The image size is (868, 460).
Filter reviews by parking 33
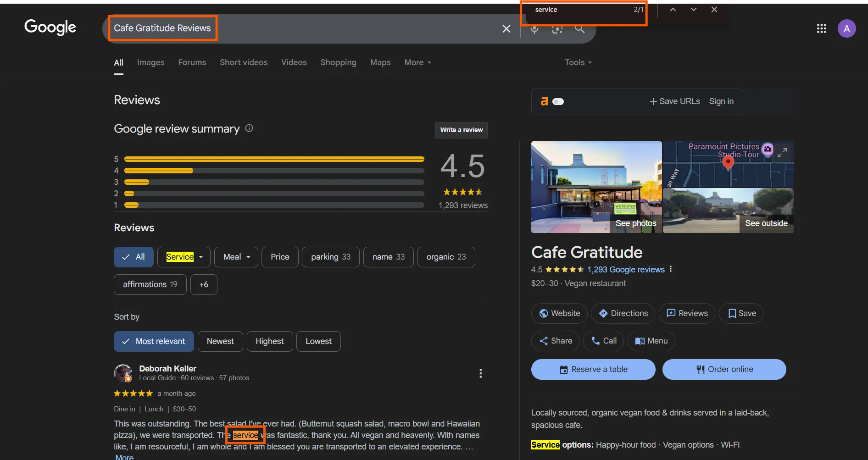pos(331,257)
